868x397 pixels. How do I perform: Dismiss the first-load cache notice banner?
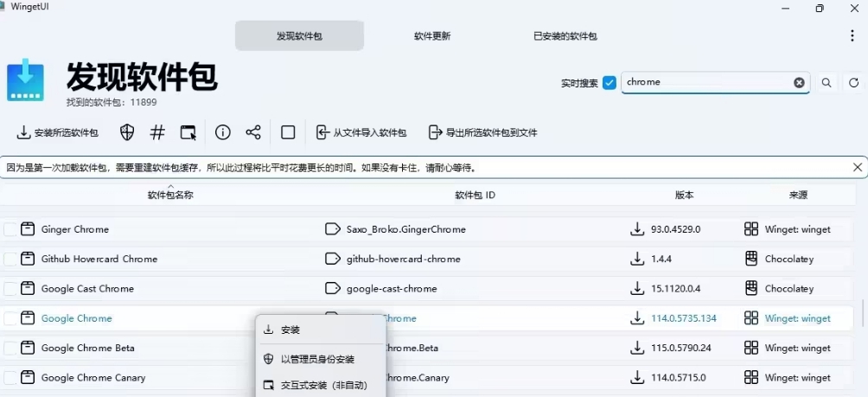coord(858,167)
